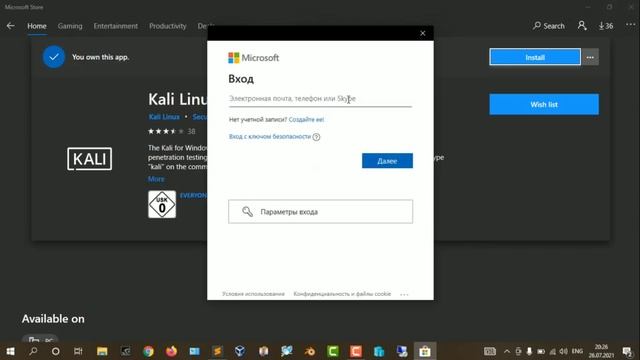Open 'Вход с ключом безопасности' link
The height and width of the screenshot is (360, 640).
click(x=270, y=137)
